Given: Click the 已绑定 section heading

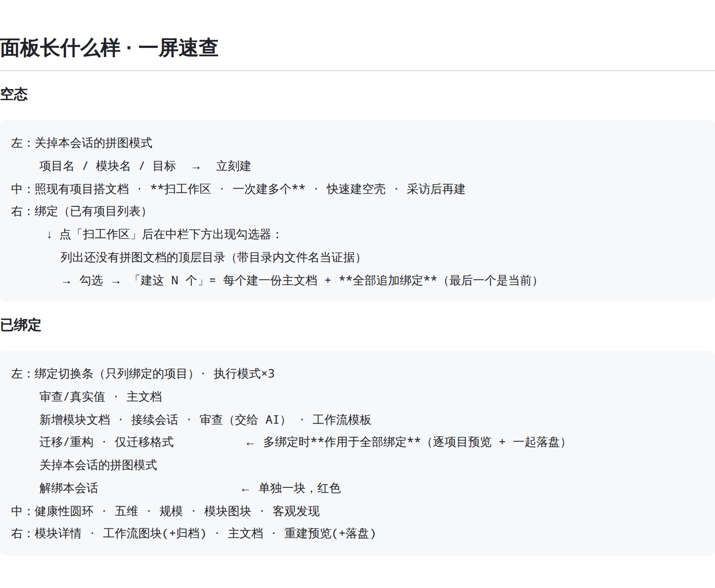Looking at the screenshot, I should 20,325.
